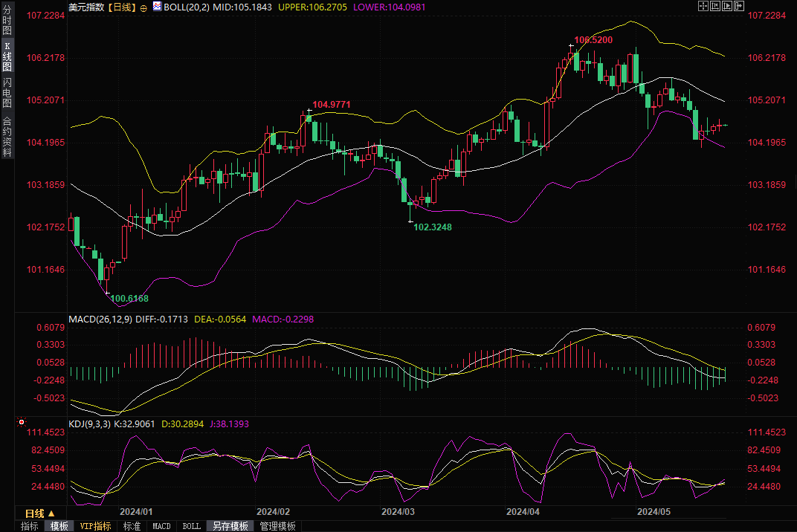This screenshot has height=532, width=797.
Task: Click the exit/expand panel icon at top right
Action: coord(738,6)
